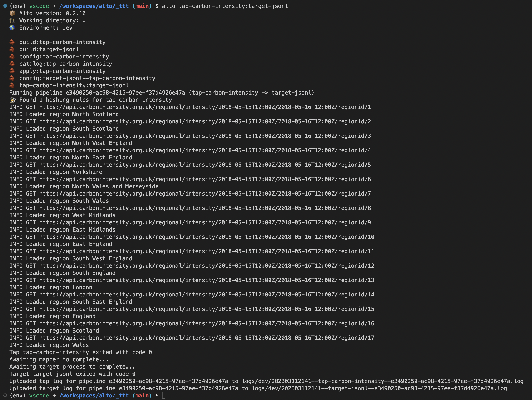Click the Loaded region North Wales and Merseyside line
532x400 pixels.
click(x=84, y=186)
